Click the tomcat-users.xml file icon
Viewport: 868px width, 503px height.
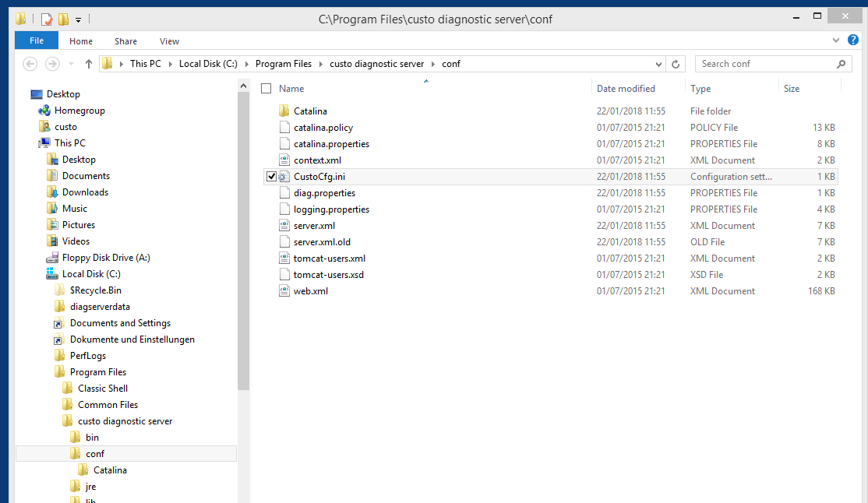284,259
